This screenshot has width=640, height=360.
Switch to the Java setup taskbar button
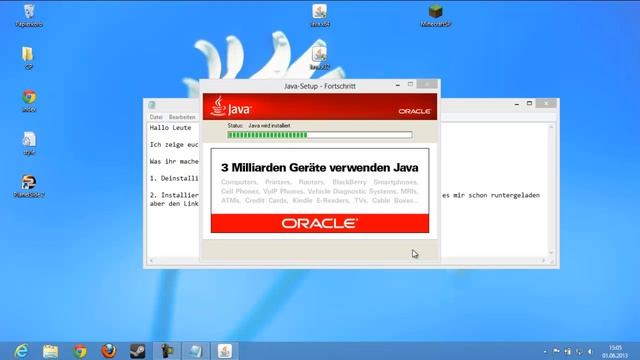tap(225, 351)
